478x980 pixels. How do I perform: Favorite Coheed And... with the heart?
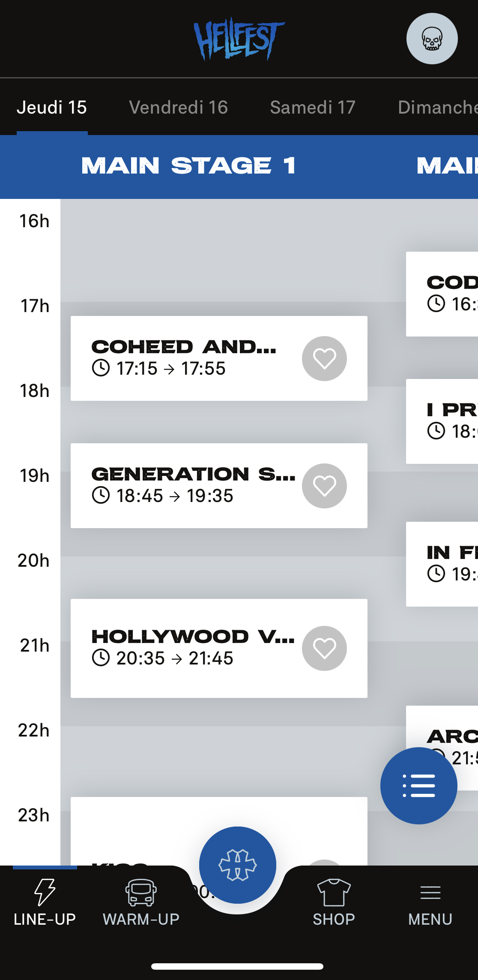coord(324,358)
